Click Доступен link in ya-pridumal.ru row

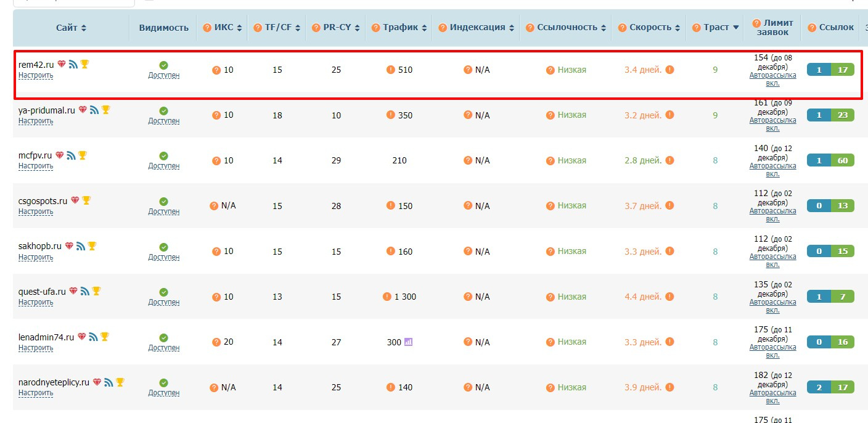coord(164,121)
